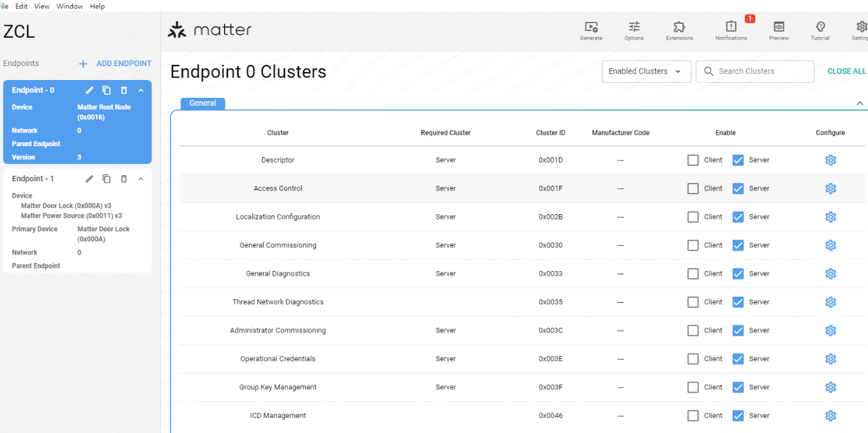Configure the Group Key Management gear icon
Screen dimensions: 868x433
pos(830,387)
